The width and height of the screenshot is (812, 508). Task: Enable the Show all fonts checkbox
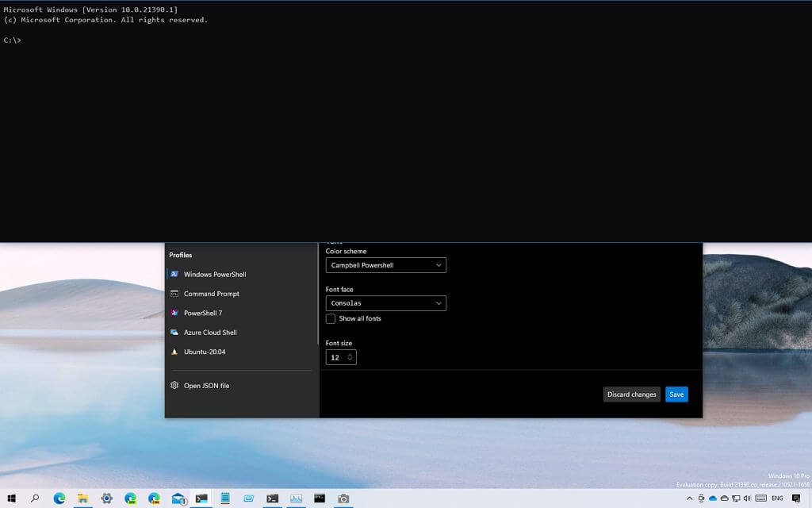pos(331,318)
